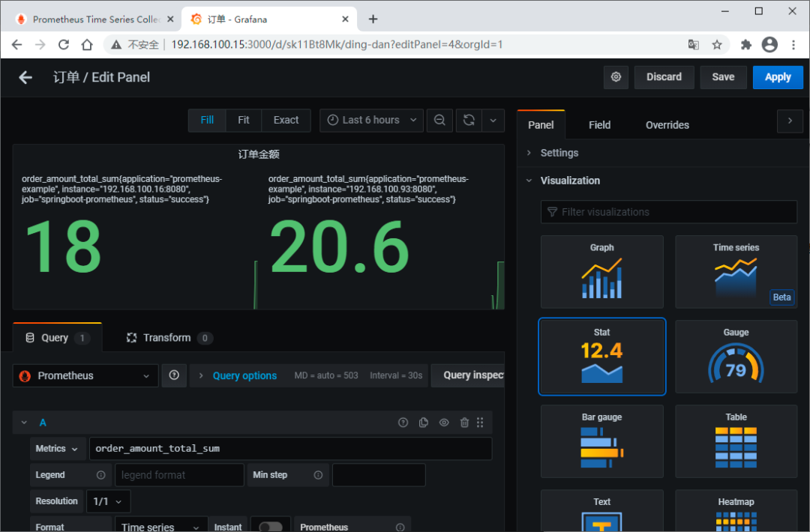Go back to dashboard with the arrow icon
The image size is (810, 532).
(x=25, y=77)
